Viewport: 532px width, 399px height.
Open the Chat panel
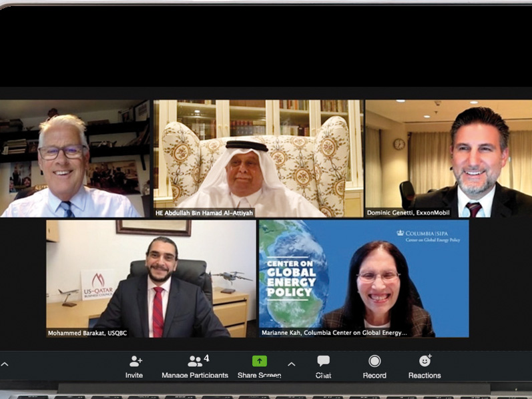coord(323,366)
